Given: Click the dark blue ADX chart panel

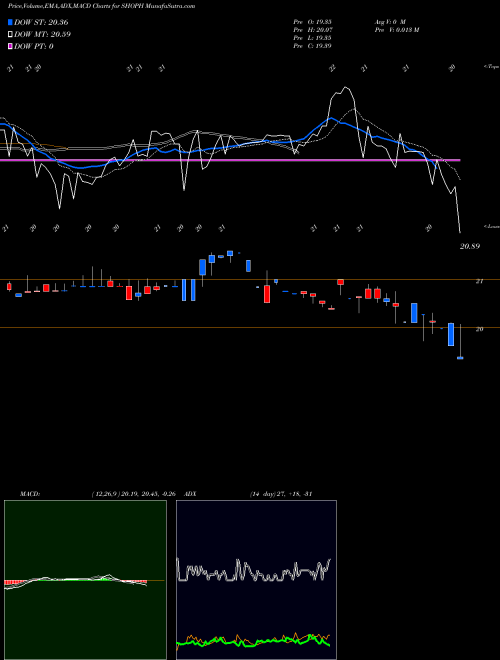Looking at the screenshot, I should [256, 580].
